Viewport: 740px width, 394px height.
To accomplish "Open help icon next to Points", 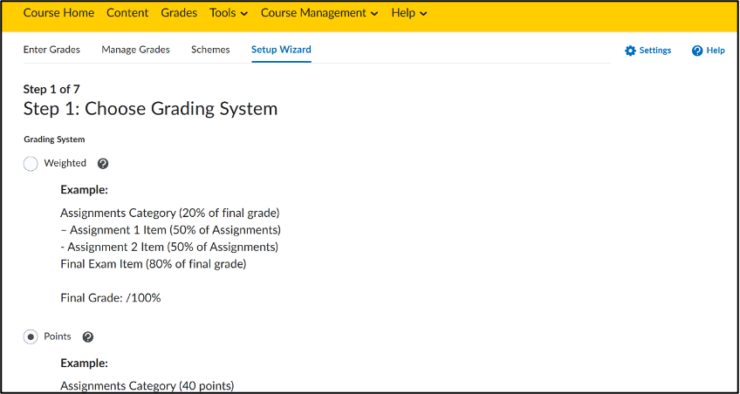I will (88, 337).
